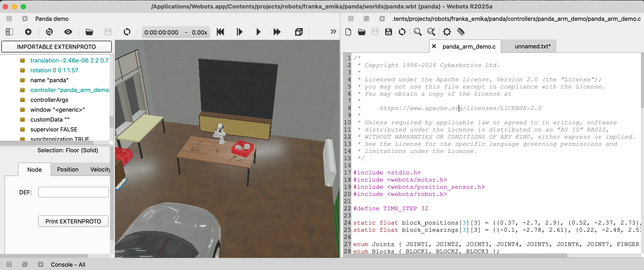Click the DEF input field

[73, 192]
